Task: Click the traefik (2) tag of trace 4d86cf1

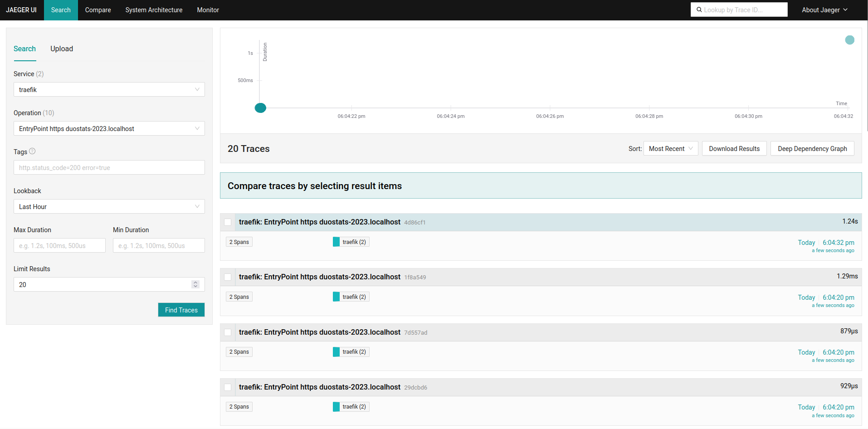Action: pyautogui.click(x=351, y=242)
